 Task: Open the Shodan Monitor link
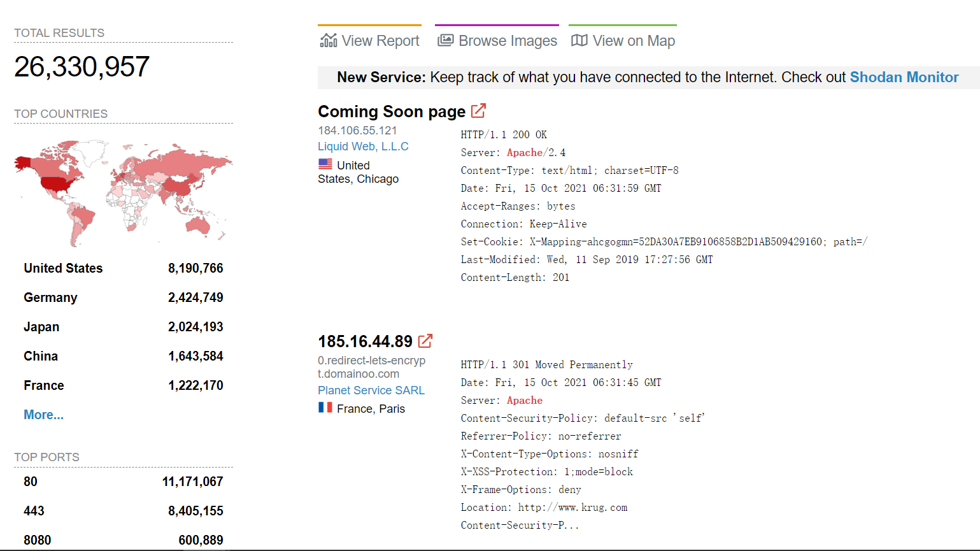click(x=904, y=76)
